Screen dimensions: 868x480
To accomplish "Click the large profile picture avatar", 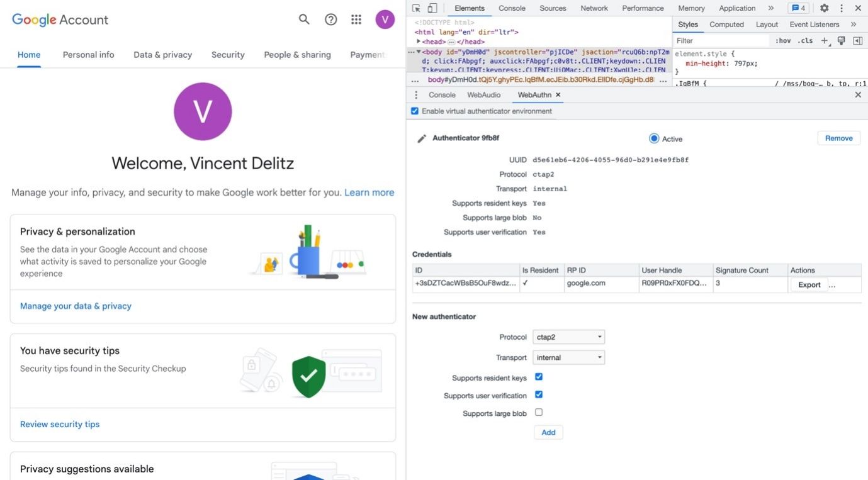I will coord(203,111).
